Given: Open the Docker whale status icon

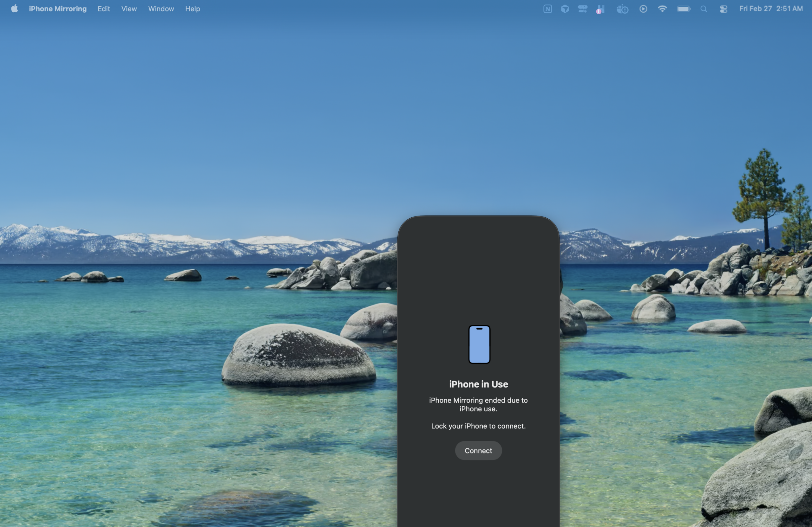Looking at the screenshot, I should [x=622, y=9].
